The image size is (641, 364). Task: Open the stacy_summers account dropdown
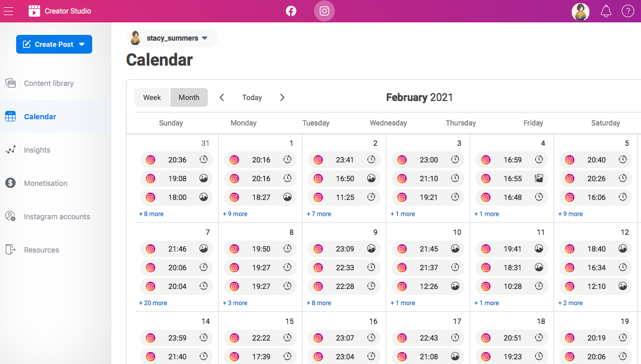click(172, 37)
